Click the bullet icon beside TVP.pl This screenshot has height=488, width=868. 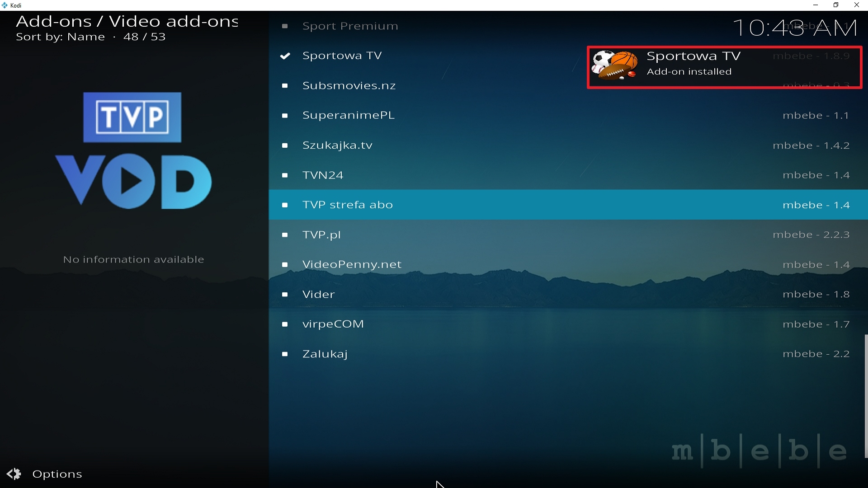tap(285, 235)
